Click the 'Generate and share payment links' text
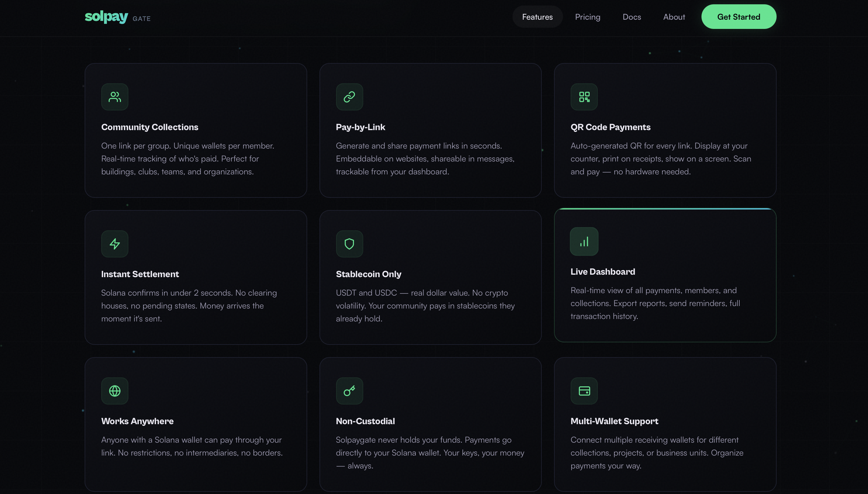Screen dimensions: 868x494 (425, 159)
